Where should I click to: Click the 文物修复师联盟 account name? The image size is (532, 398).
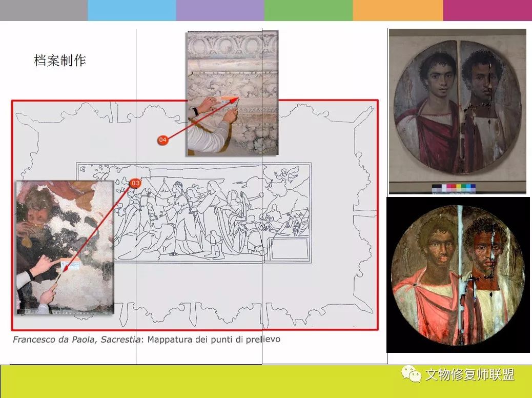click(469, 374)
